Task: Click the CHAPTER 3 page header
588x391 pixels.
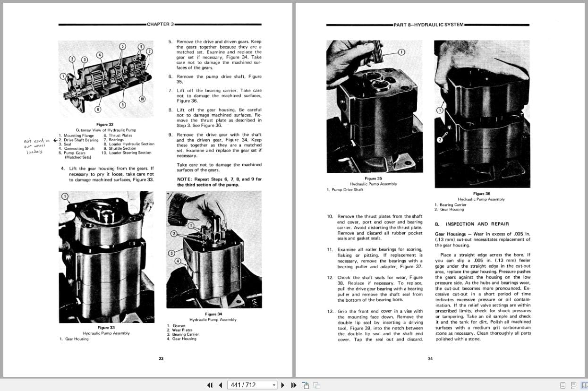Action: pos(161,24)
